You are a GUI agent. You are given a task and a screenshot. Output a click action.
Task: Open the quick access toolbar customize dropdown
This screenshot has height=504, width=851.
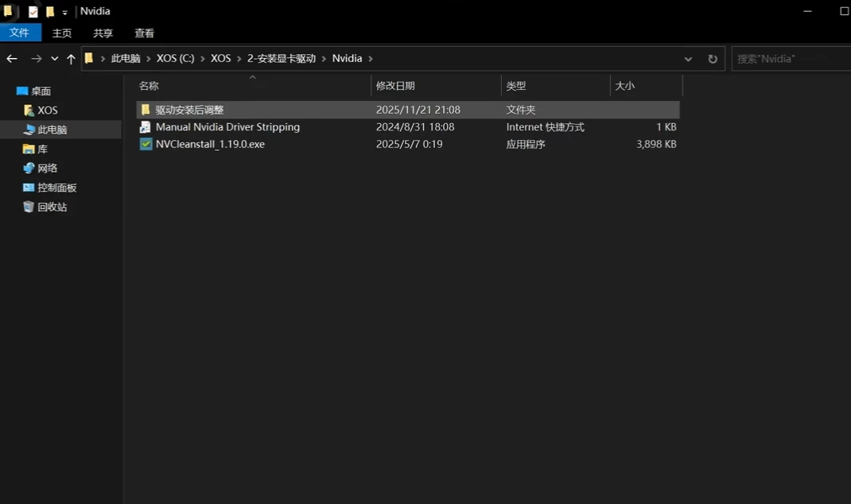(65, 13)
